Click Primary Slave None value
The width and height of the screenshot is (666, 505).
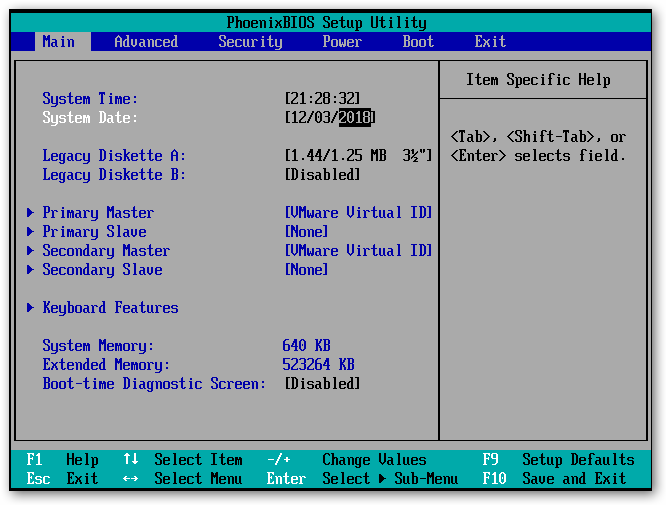point(306,231)
